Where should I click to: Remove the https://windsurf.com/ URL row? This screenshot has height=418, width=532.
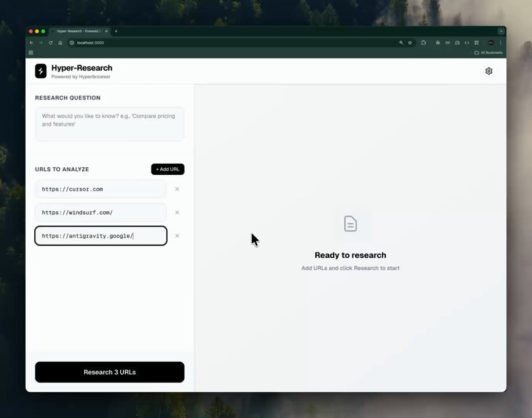point(177,212)
